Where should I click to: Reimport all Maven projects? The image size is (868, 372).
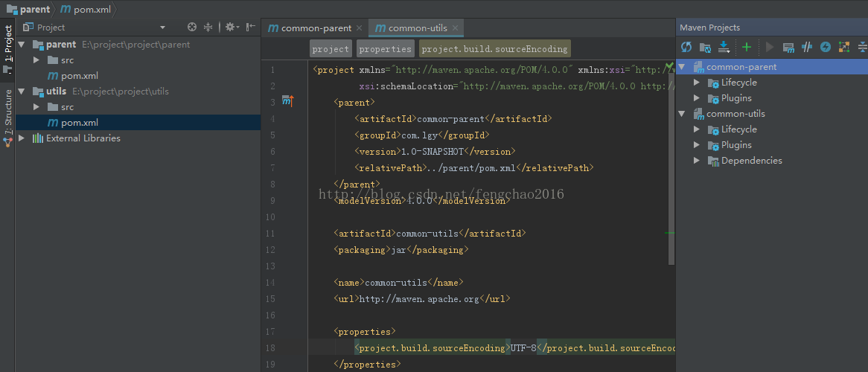click(x=686, y=47)
